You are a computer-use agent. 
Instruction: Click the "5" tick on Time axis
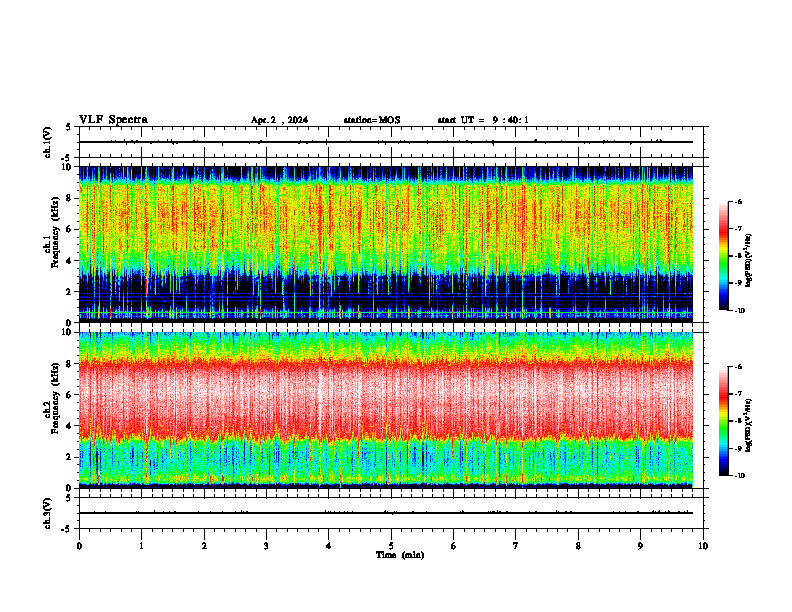point(391,546)
